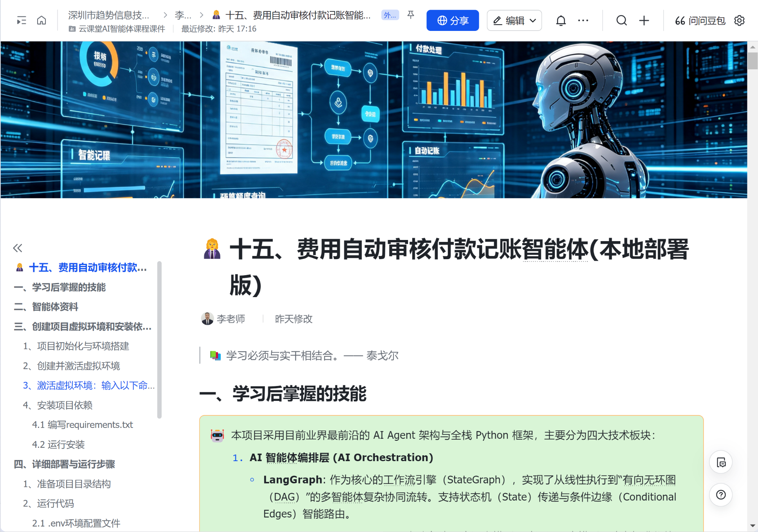The image size is (758, 532).
Task: Click author name 李老师
Action: click(231, 319)
